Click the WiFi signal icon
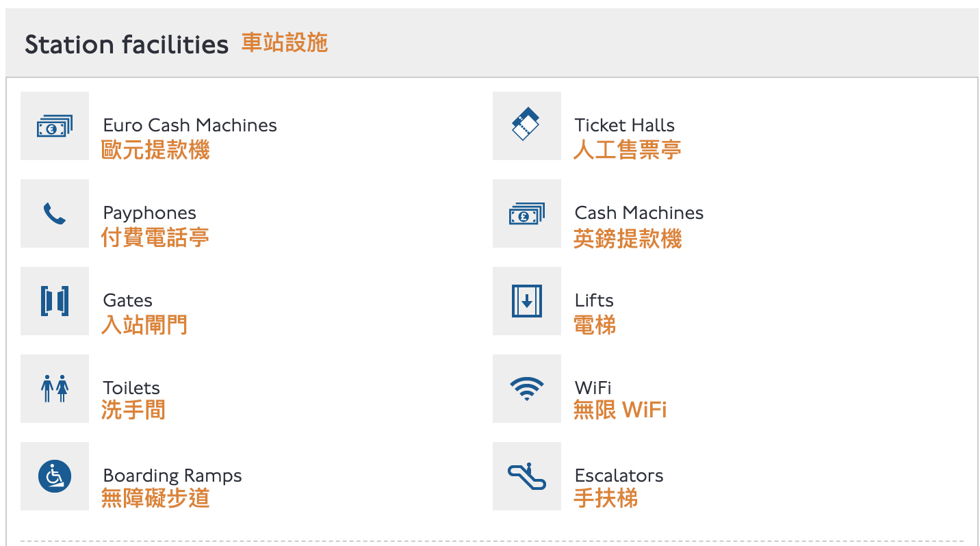The width and height of the screenshot is (980, 546). 526,389
